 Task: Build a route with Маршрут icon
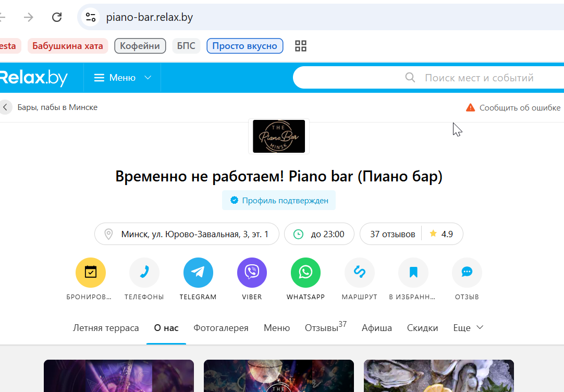pos(359,272)
